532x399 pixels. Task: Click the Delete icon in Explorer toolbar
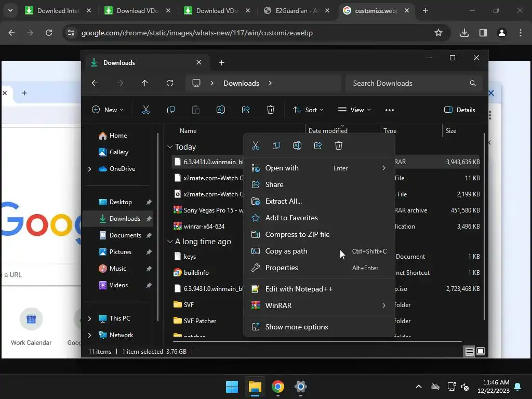pyautogui.click(x=270, y=110)
